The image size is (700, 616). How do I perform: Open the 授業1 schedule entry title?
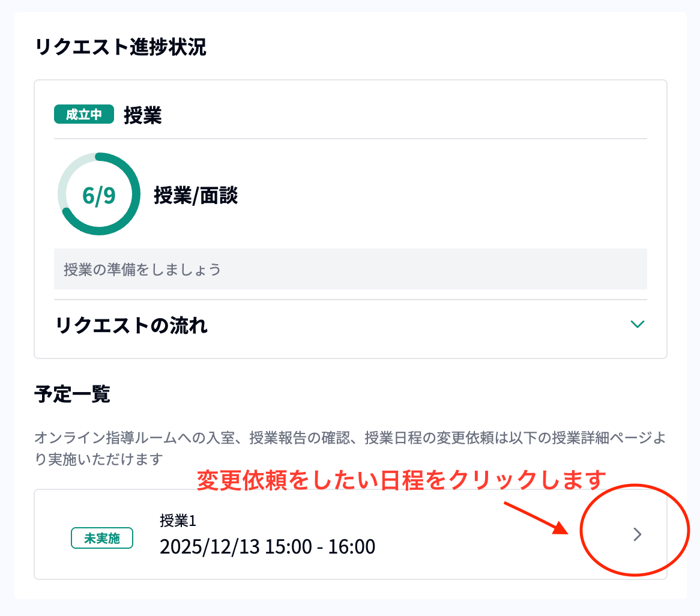pos(178,520)
